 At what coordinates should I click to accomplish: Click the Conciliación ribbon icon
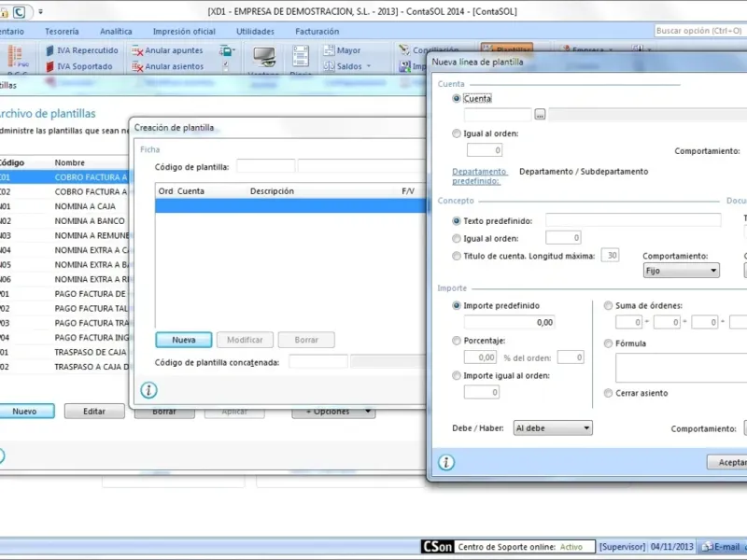(x=404, y=49)
